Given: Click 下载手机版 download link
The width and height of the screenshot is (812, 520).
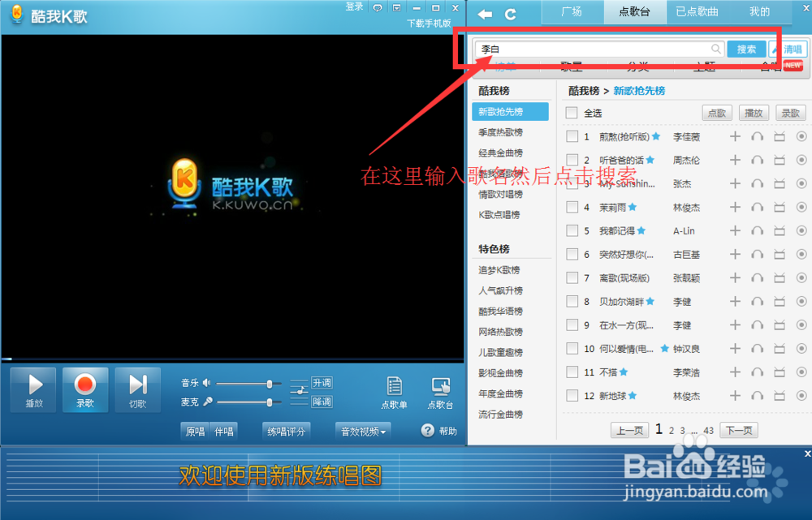Looking at the screenshot, I should (429, 24).
